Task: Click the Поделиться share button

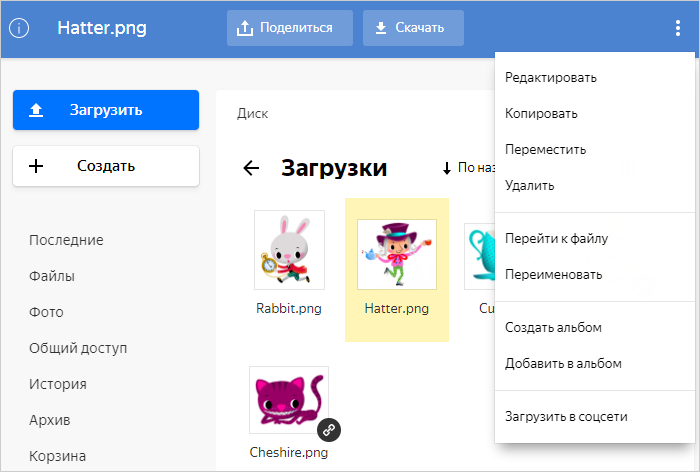Action: click(x=290, y=28)
